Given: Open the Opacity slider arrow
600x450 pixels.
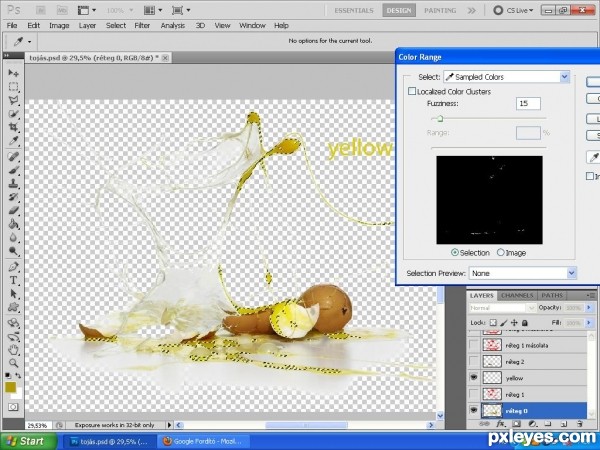Looking at the screenshot, I should click(x=589, y=308).
